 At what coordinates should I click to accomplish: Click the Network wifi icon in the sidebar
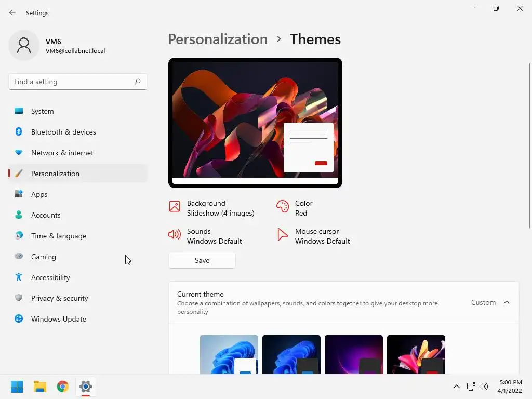coord(19,153)
